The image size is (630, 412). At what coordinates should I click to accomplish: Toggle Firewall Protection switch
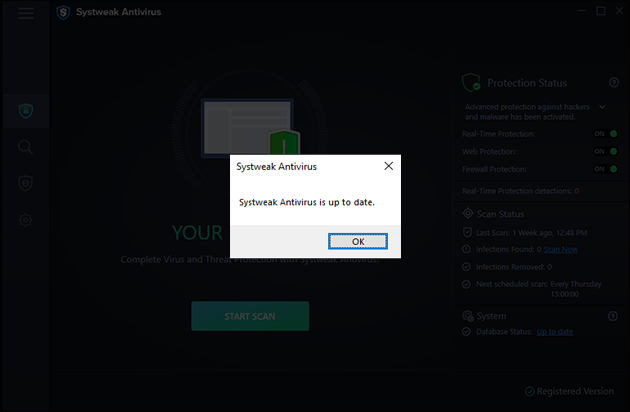tap(606, 169)
